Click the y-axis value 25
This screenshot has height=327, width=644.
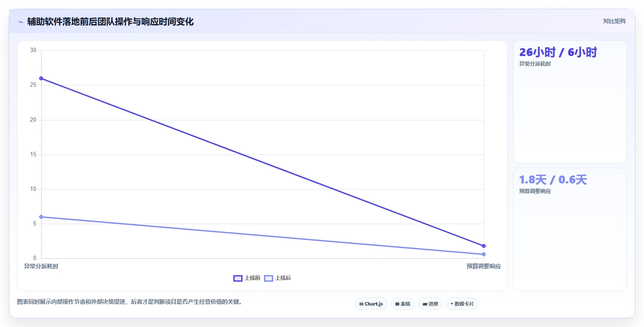33,85
